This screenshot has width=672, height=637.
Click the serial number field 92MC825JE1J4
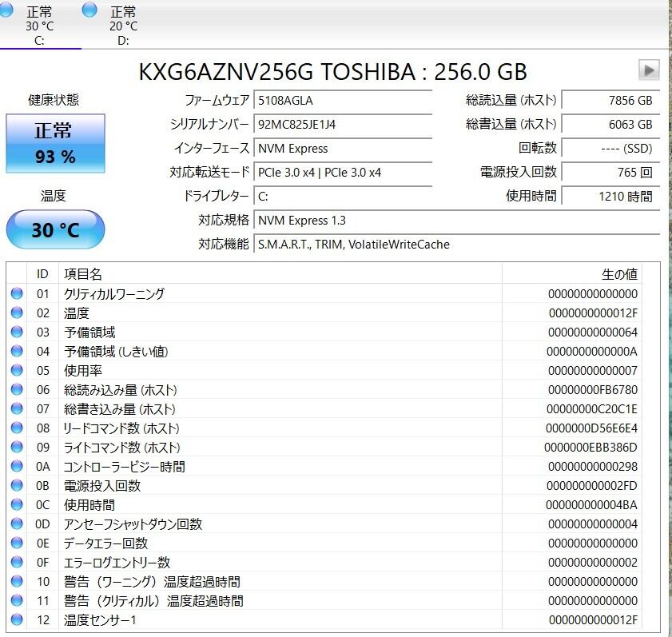(343, 125)
